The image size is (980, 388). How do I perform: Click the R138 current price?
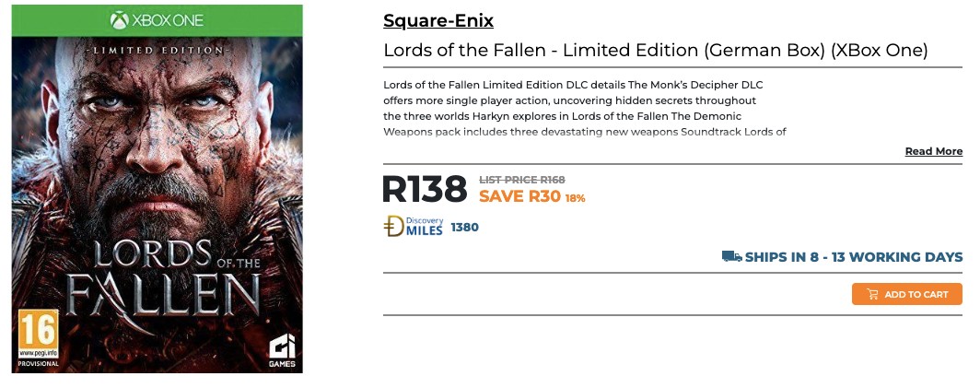point(425,189)
